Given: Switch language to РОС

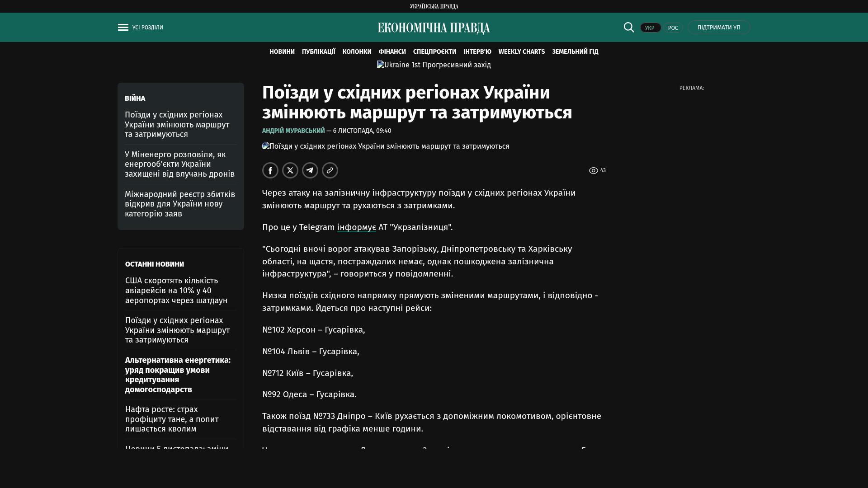Looking at the screenshot, I should click(673, 28).
